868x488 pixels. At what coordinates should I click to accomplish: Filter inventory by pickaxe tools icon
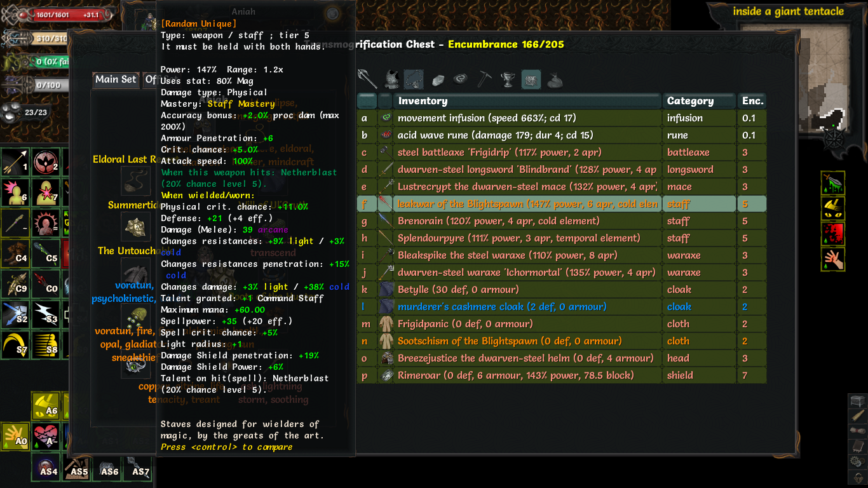(x=485, y=79)
